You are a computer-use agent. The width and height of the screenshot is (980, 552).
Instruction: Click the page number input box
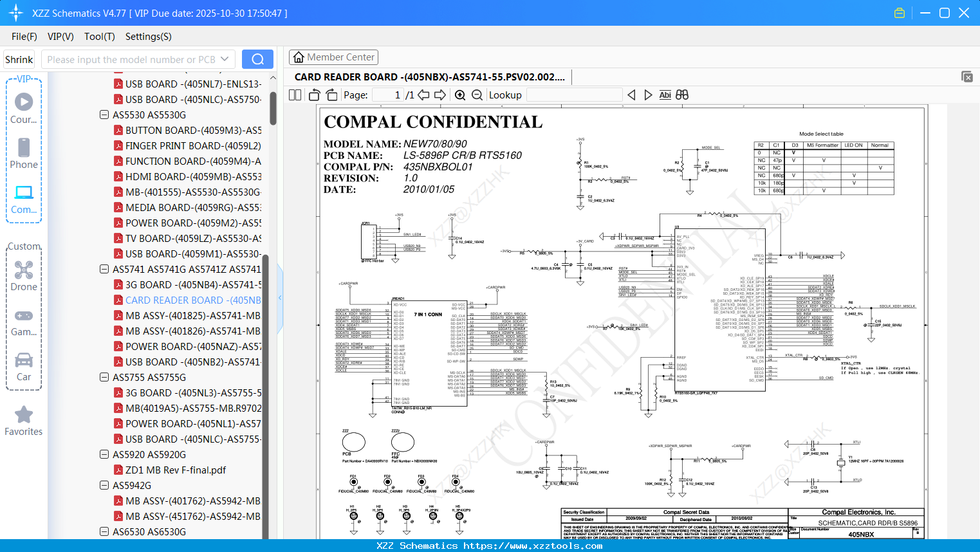(387, 95)
